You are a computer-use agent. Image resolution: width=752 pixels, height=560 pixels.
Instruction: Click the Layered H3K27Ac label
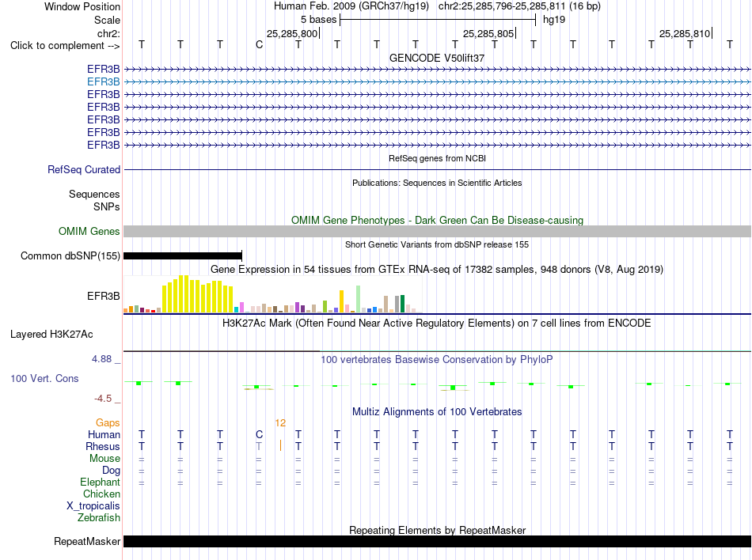coord(51,335)
